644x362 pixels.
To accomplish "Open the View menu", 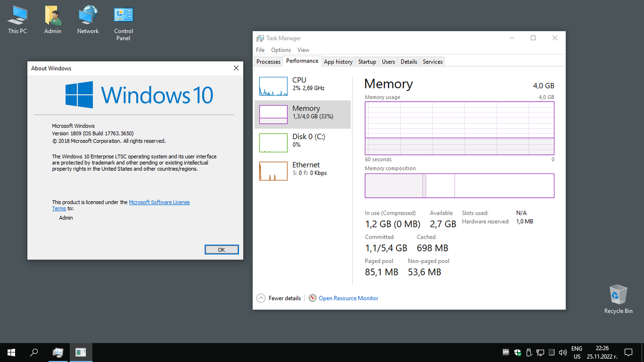I will coord(303,50).
